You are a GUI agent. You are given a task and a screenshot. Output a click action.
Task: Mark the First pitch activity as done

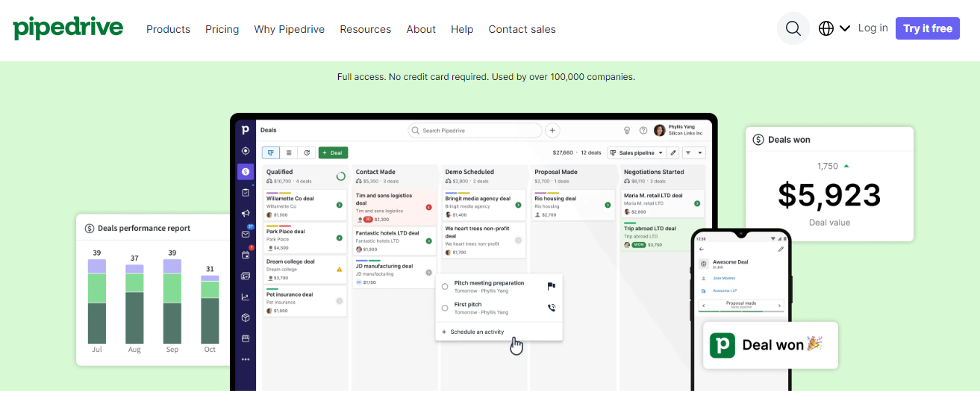coord(445,308)
